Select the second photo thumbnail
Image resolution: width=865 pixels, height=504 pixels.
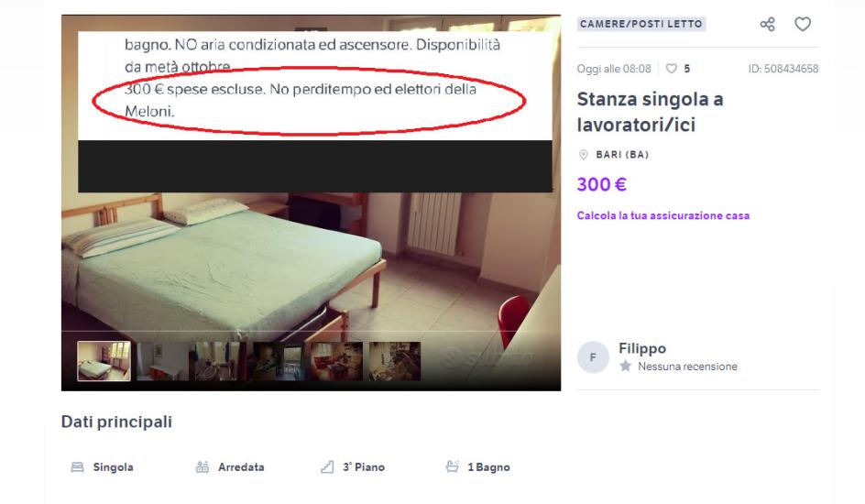click(x=163, y=361)
